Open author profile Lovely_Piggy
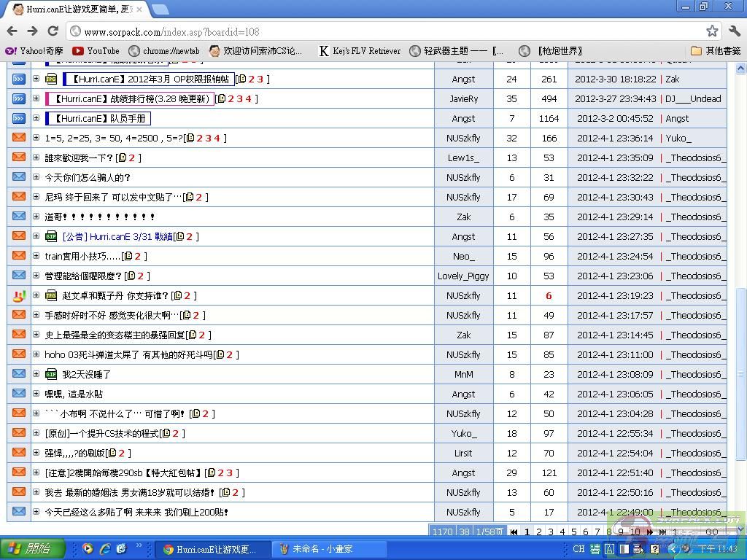The width and height of the screenshot is (747, 560). tap(463, 276)
